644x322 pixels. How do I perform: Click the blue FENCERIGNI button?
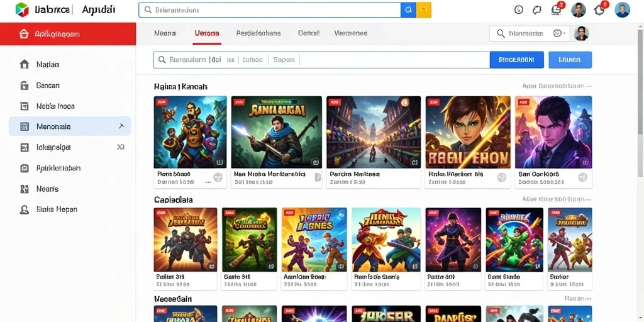click(517, 60)
